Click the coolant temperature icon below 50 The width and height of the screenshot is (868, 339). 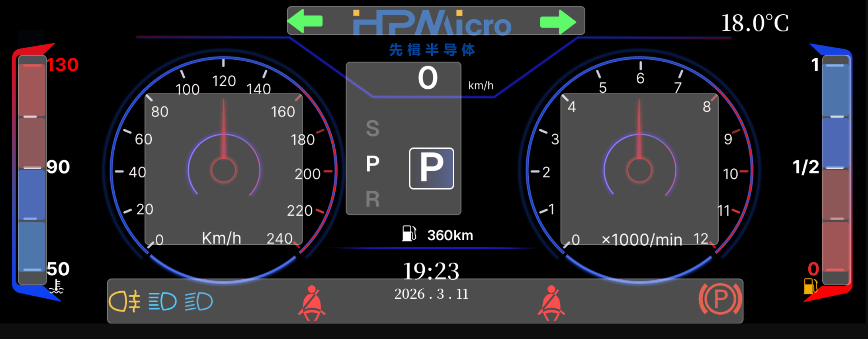click(x=57, y=286)
